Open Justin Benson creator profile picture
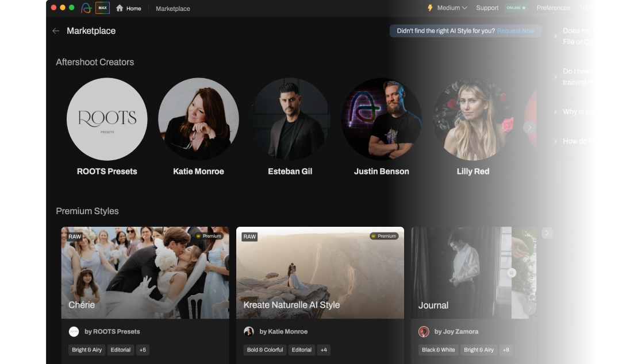Viewport: 630px width, 364px height. 382,118
